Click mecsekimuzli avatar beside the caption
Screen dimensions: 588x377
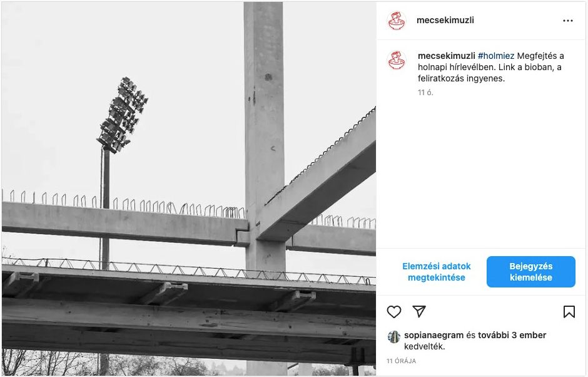pyautogui.click(x=397, y=60)
